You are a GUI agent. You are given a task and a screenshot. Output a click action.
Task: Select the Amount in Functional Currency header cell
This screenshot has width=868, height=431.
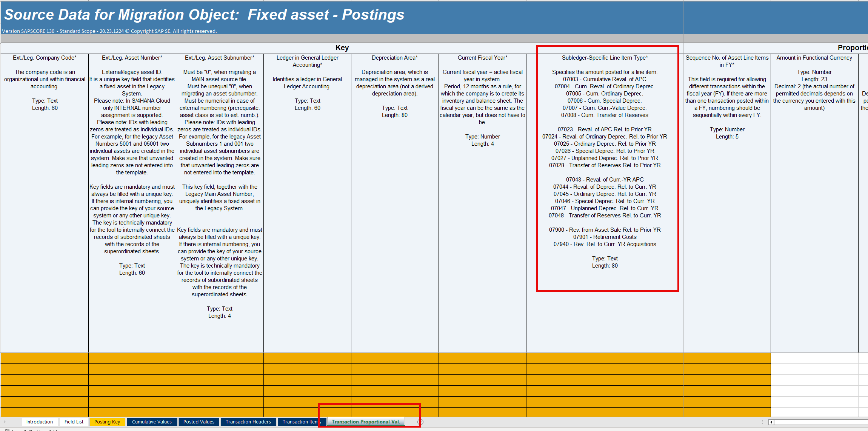[x=814, y=203]
